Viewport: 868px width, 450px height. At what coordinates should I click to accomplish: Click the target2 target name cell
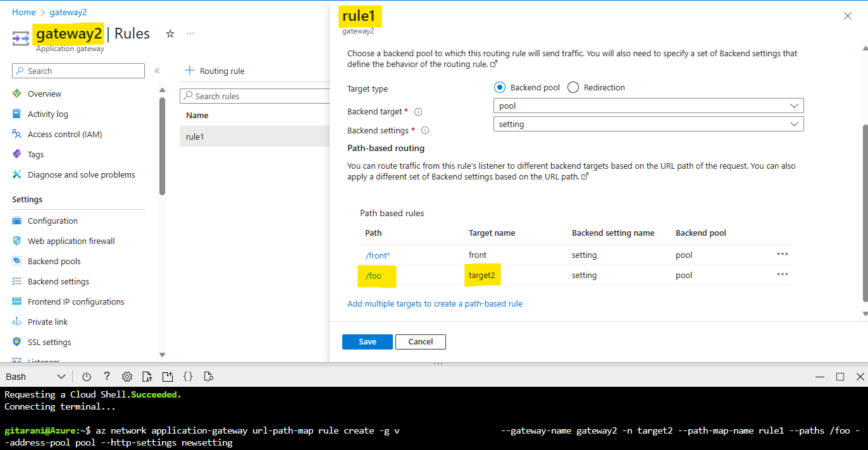[x=481, y=276]
